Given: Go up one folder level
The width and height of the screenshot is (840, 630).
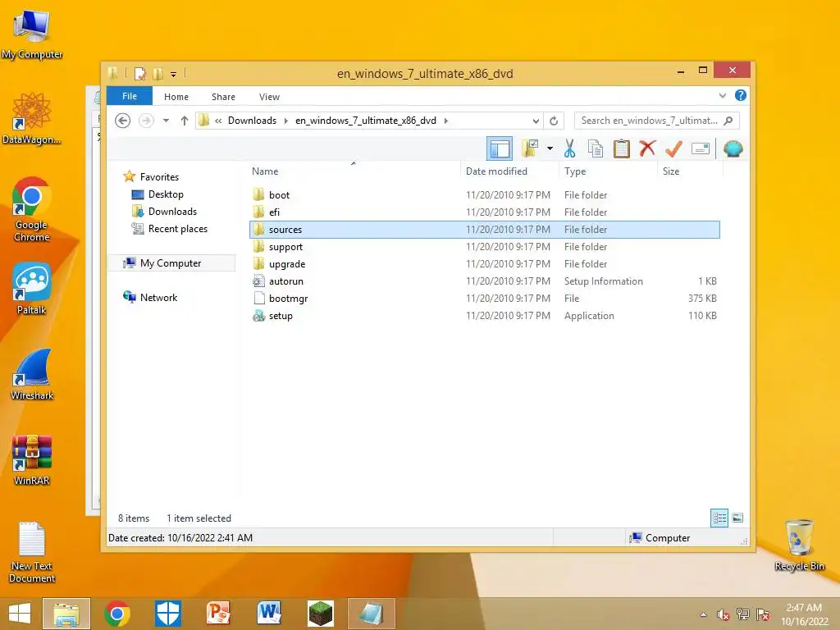Looking at the screenshot, I should (185, 121).
